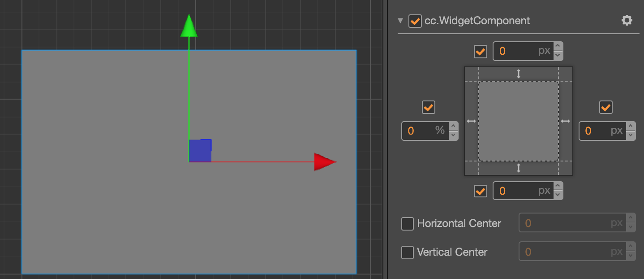The image size is (644, 279).
Task: Decrease the right margin with down stepper
Action: coord(631,135)
